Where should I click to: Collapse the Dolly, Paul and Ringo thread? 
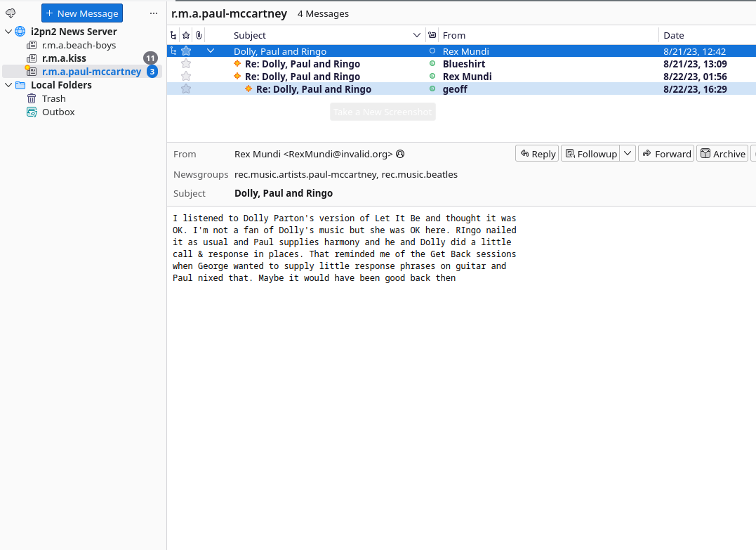(210, 51)
